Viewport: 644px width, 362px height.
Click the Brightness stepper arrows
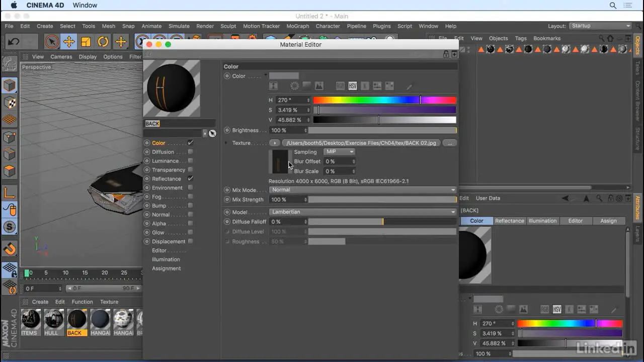(x=305, y=130)
